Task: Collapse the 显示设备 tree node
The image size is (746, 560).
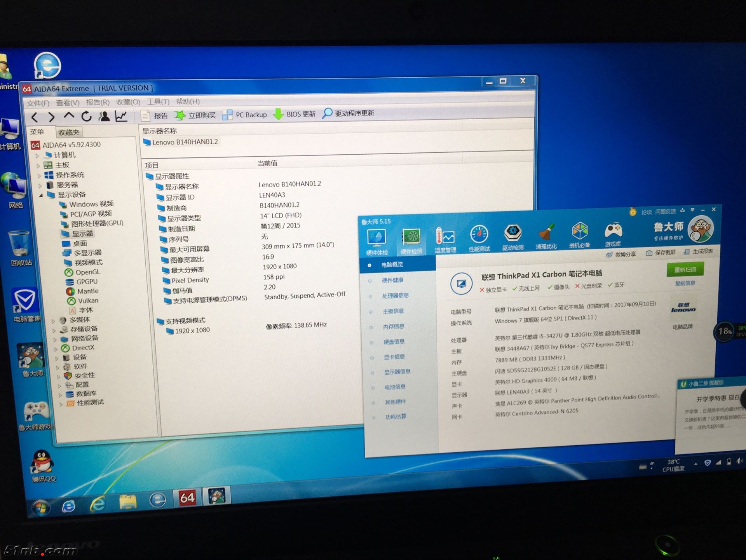Action: pos(40,195)
